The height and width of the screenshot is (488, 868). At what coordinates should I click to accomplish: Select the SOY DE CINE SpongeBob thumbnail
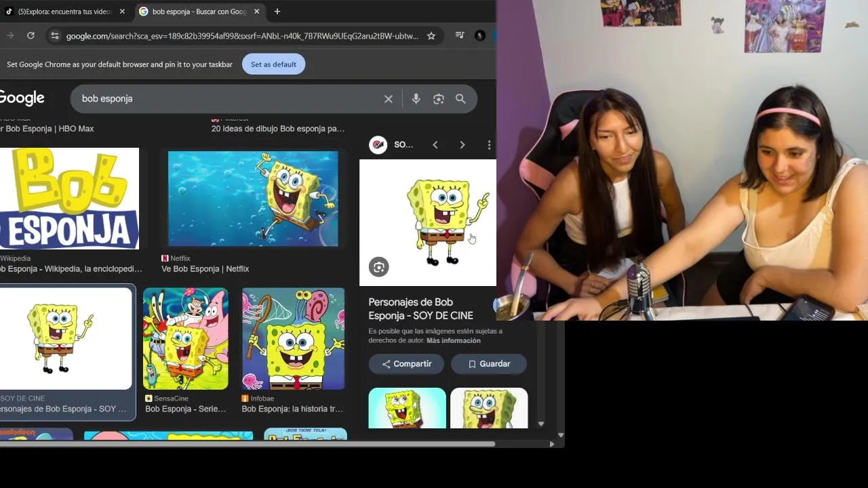click(66, 338)
